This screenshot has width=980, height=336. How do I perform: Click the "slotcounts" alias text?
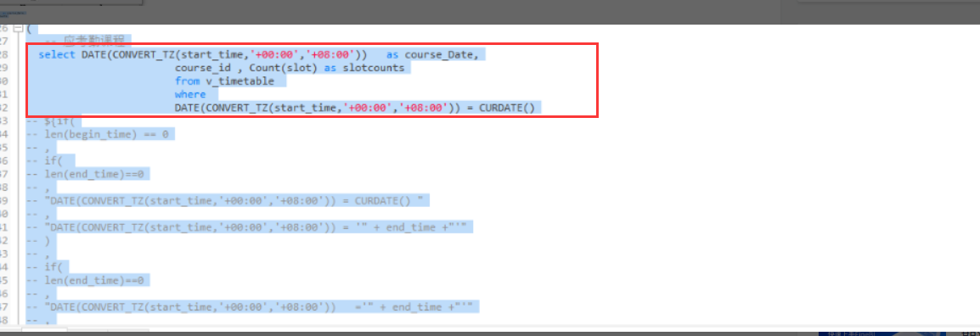[374, 67]
